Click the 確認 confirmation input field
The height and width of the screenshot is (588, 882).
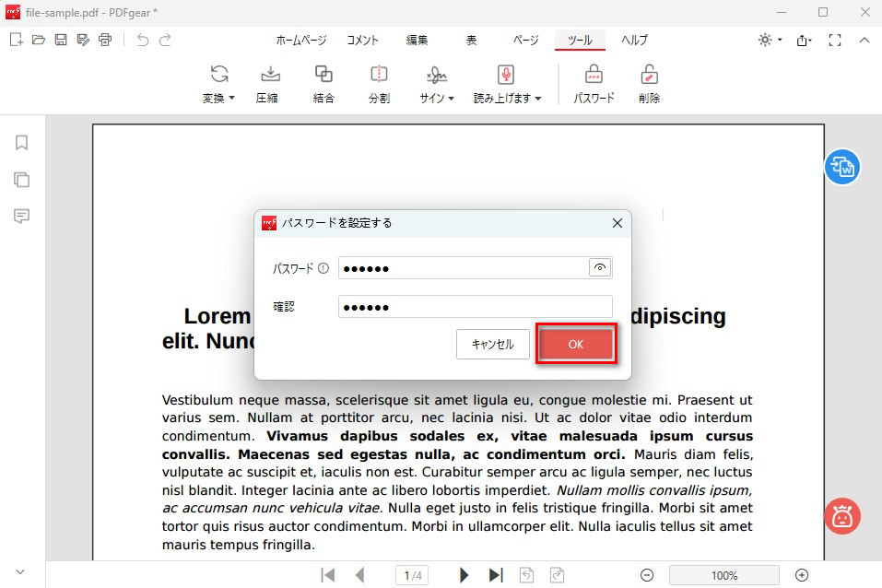coord(476,307)
